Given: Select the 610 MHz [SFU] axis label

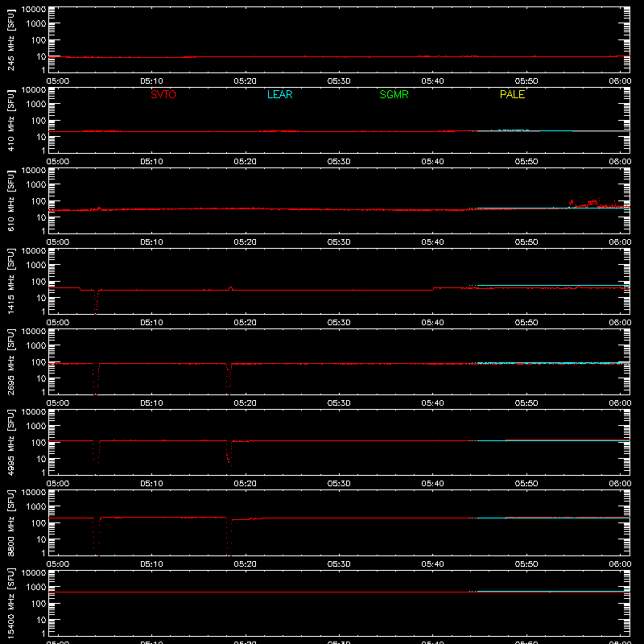Looking at the screenshot, I should point(11,200).
